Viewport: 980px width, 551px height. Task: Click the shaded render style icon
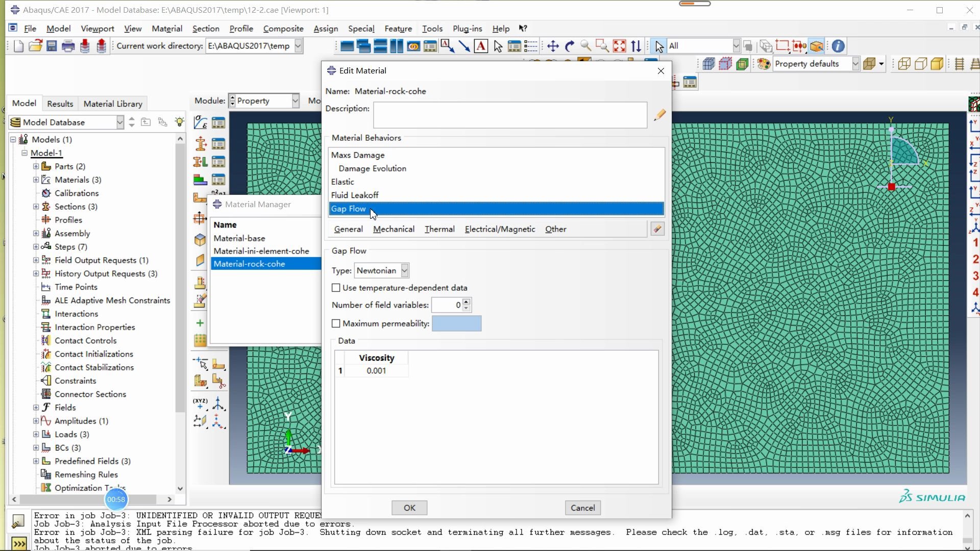(x=937, y=64)
